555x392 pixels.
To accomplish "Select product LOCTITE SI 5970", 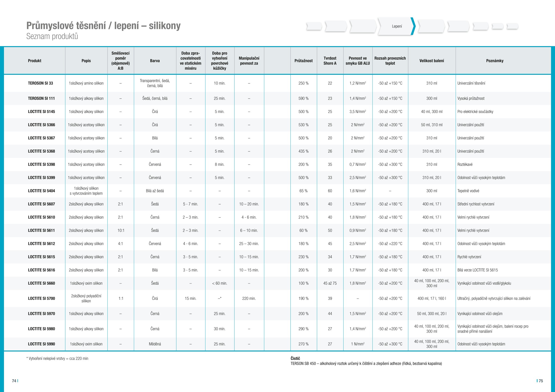I will [41, 314].
